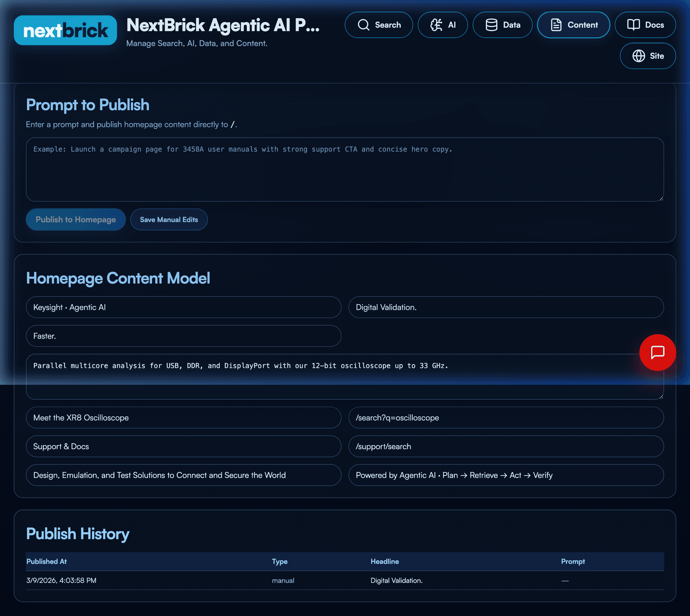Open the red chat bubble button

[657, 352]
